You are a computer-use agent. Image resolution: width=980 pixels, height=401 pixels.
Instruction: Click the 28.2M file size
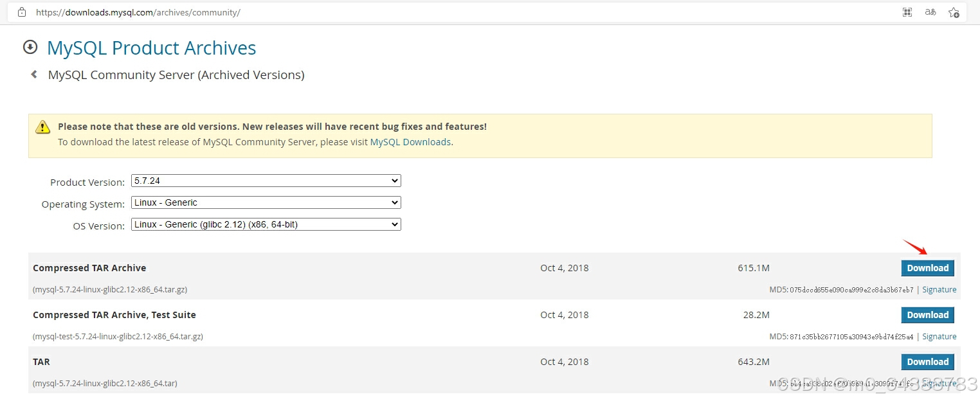click(x=756, y=315)
